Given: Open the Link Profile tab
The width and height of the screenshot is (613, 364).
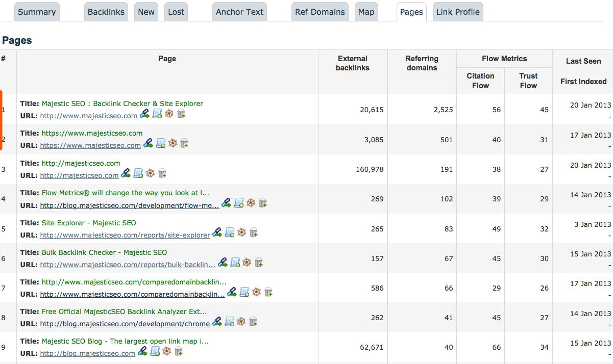Looking at the screenshot, I should tap(458, 12).
